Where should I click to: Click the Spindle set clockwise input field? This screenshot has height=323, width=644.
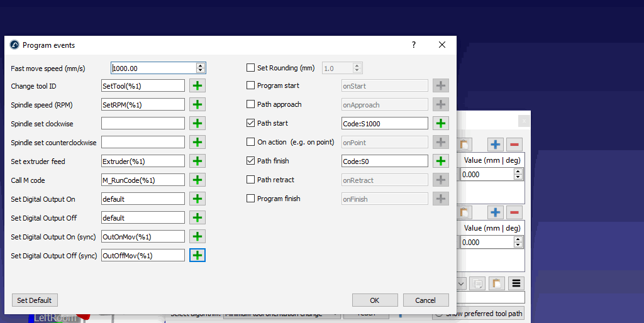[143, 124]
